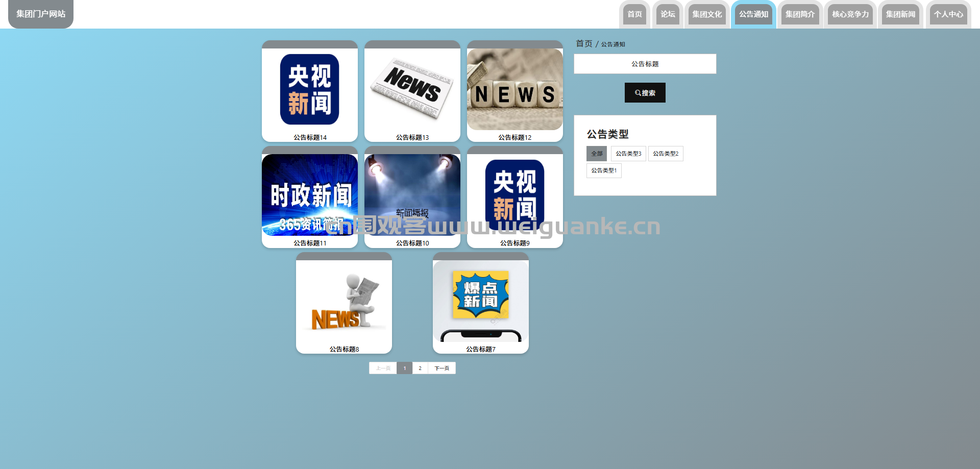Viewport: 980px width, 469px height.
Task: Open the 公告标题12 NEWS cubes thumbnail
Action: (x=515, y=89)
